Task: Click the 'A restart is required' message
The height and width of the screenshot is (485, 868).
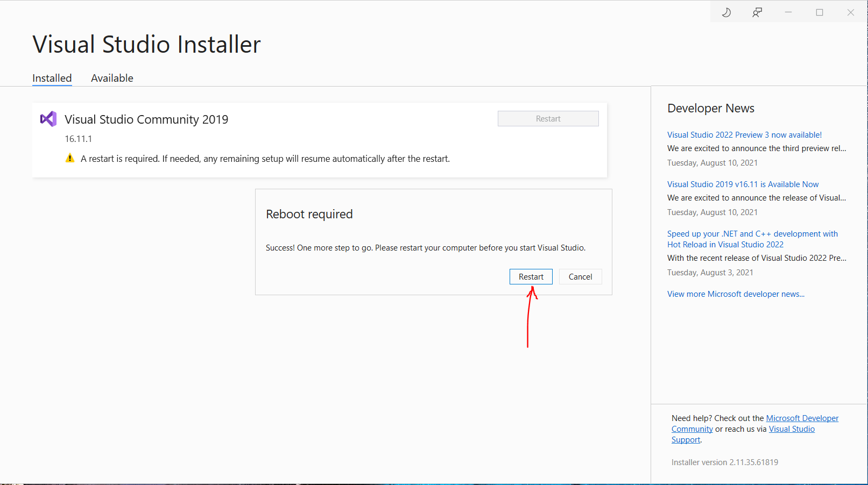Action: pyautogui.click(x=265, y=159)
